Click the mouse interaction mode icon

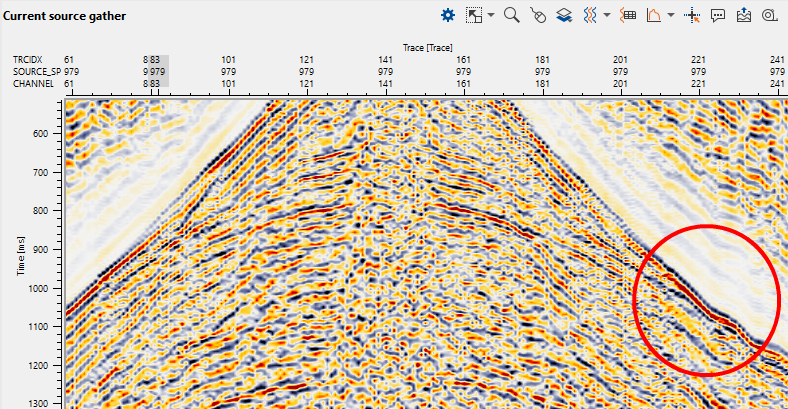pyautogui.click(x=538, y=15)
